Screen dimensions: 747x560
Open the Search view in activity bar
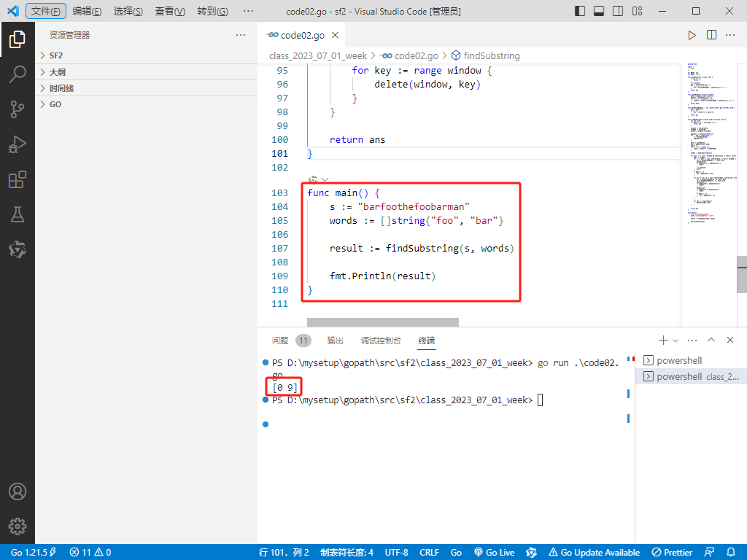pyautogui.click(x=18, y=74)
